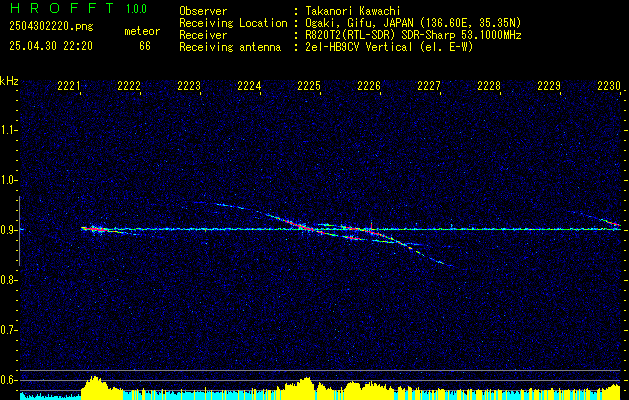629x400 pixels.
Task: Click the 2229 time marker
Action: coord(549,86)
